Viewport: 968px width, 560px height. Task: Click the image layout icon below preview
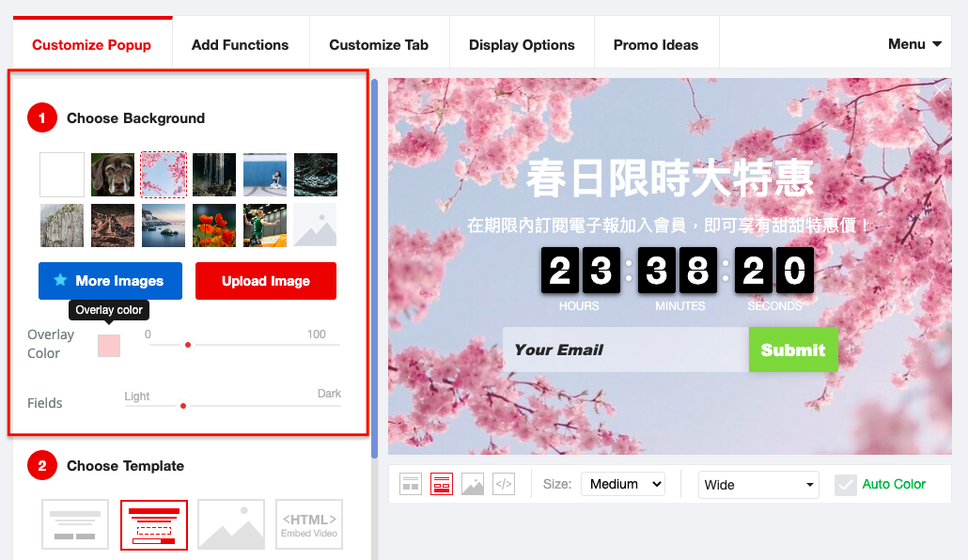[473, 484]
